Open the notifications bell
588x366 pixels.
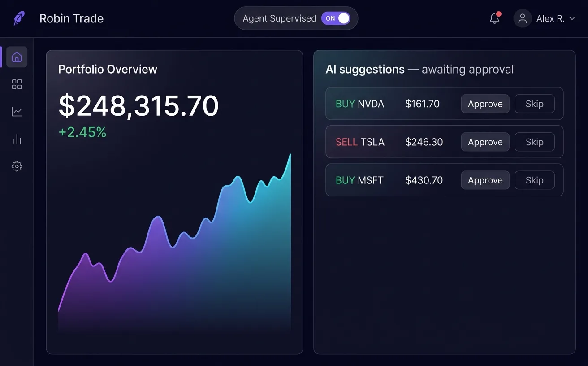tap(495, 18)
